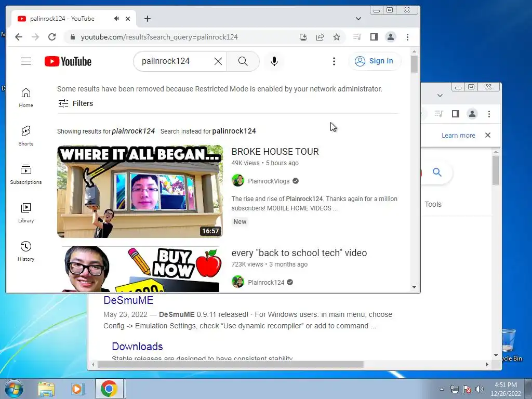
Task: Go back using Chrome's back arrow
Action: [19, 37]
